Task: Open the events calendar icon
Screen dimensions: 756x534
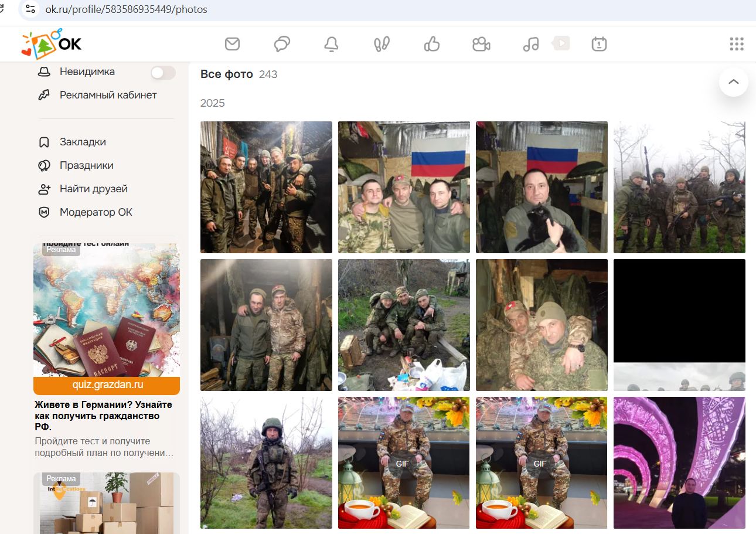Action: click(599, 43)
